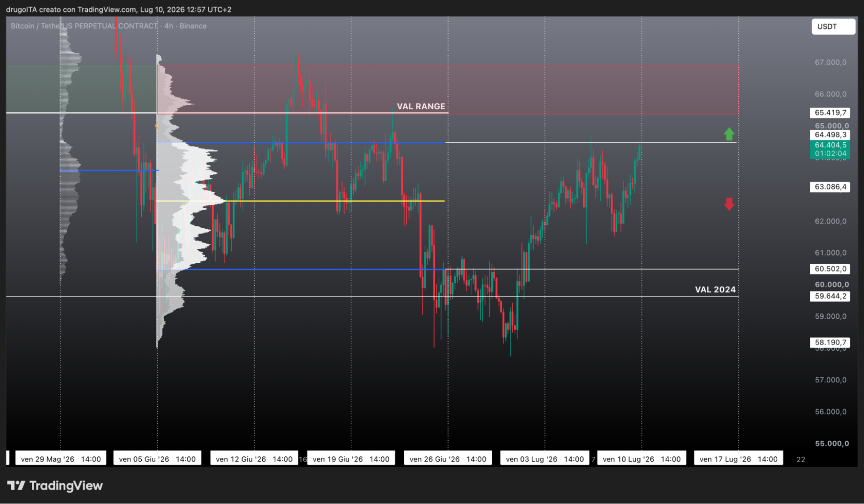The height and width of the screenshot is (504, 864).
Task: Click the 65.419,7 price label
Action: 830,112
